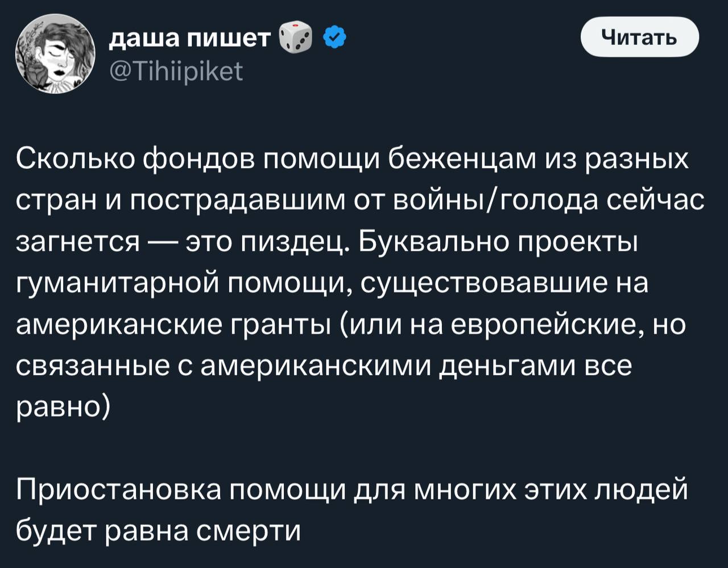
Task: Follow the author with the Читать button
Action: pos(640,37)
